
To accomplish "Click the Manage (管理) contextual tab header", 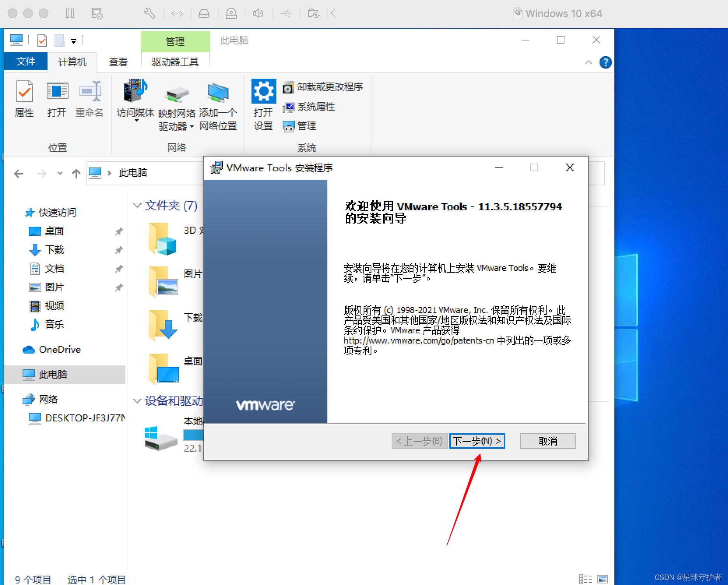I will click(x=175, y=41).
